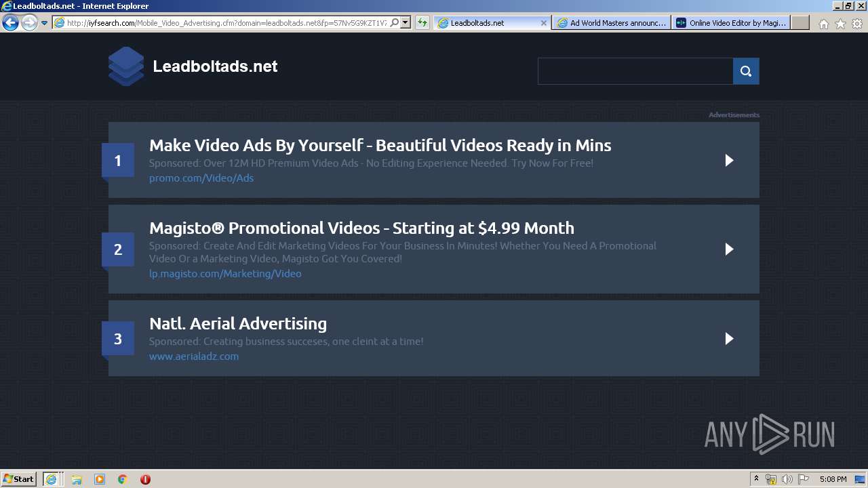Screen dimensions: 868x488
Task: Click the 'Creating business succeses' description text
Action: pyautogui.click(x=286, y=341)
